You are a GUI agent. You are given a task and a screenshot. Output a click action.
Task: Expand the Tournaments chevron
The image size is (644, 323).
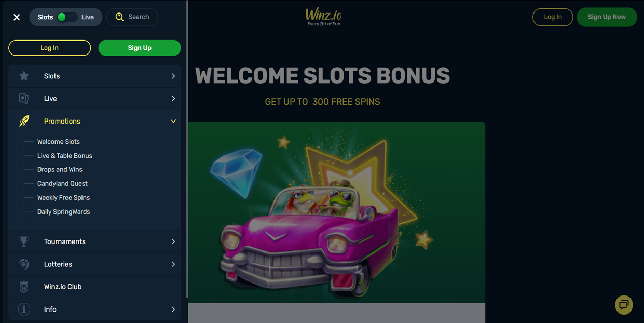[x=173, y=241]
